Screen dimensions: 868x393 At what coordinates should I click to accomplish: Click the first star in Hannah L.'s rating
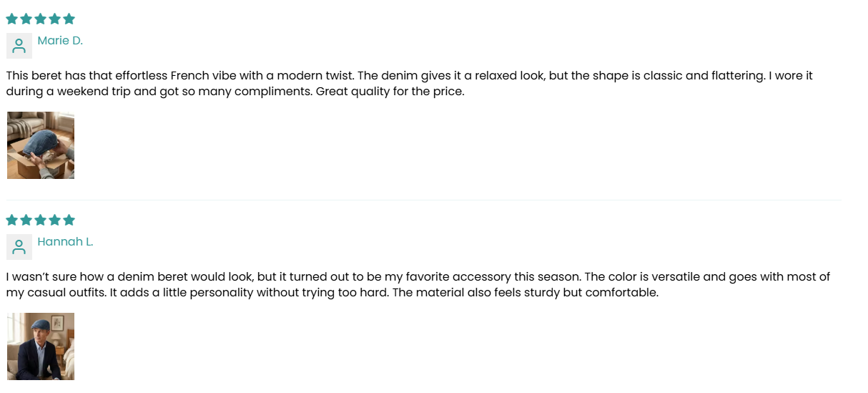pos(12,220)
